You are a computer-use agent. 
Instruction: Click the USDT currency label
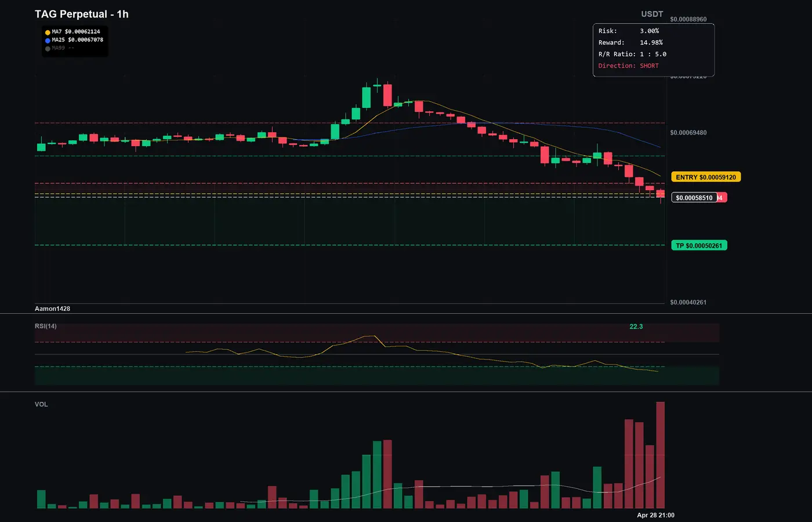coord(652,14)
